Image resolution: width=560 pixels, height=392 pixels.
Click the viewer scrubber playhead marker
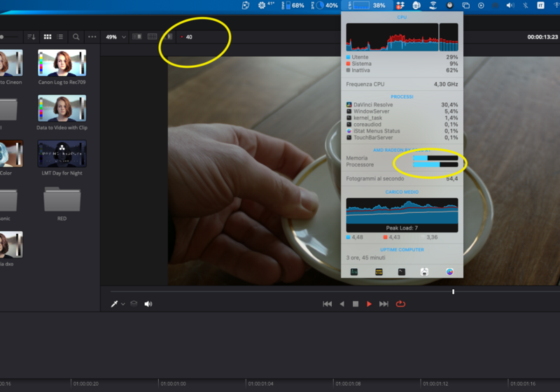pyautogui.click(x=453, y=291)
